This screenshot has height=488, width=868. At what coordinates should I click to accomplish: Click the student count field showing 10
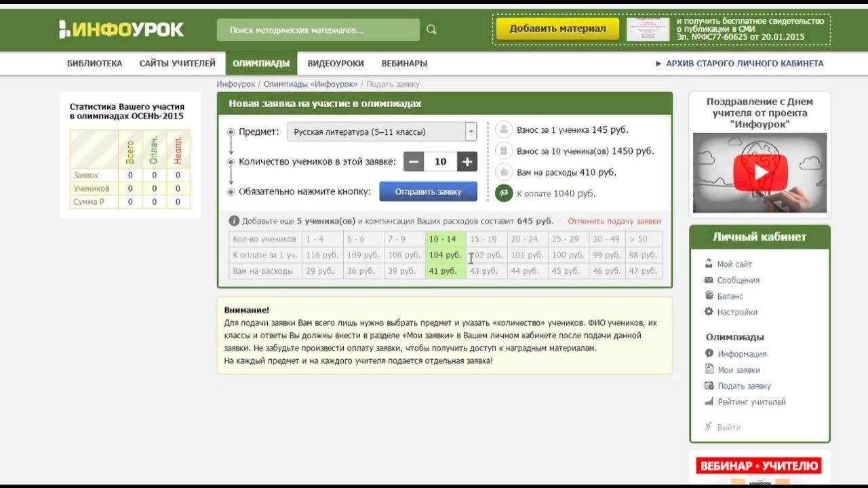coord(441,161)
